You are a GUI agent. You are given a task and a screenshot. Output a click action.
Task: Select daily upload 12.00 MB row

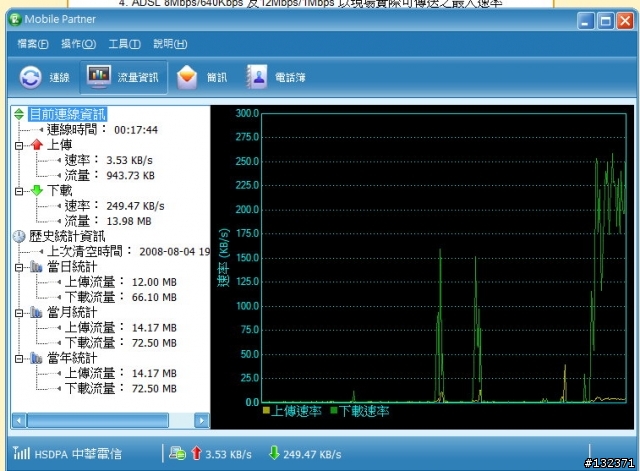(120, 282)
